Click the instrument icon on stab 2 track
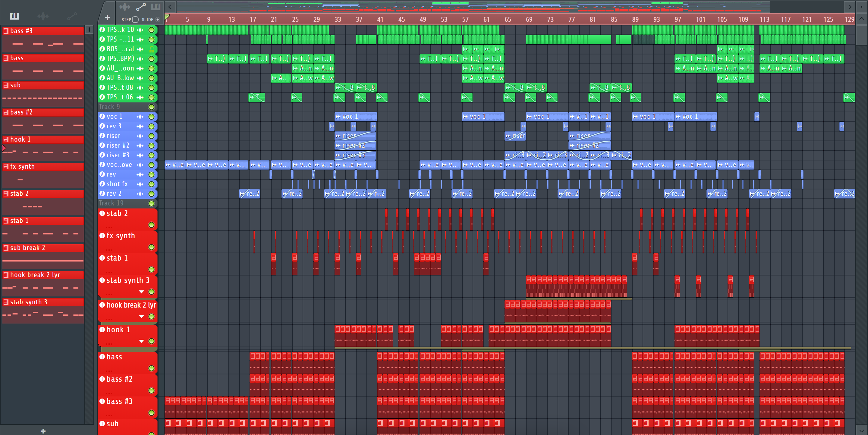The height and width of the screenshot is (435, 868). coord(102,213)
